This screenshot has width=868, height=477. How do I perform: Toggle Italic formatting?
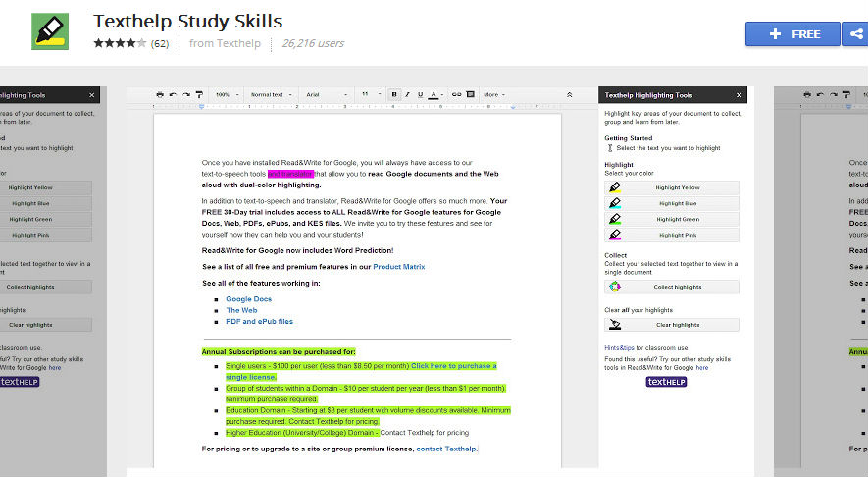(x=407, y=95)
